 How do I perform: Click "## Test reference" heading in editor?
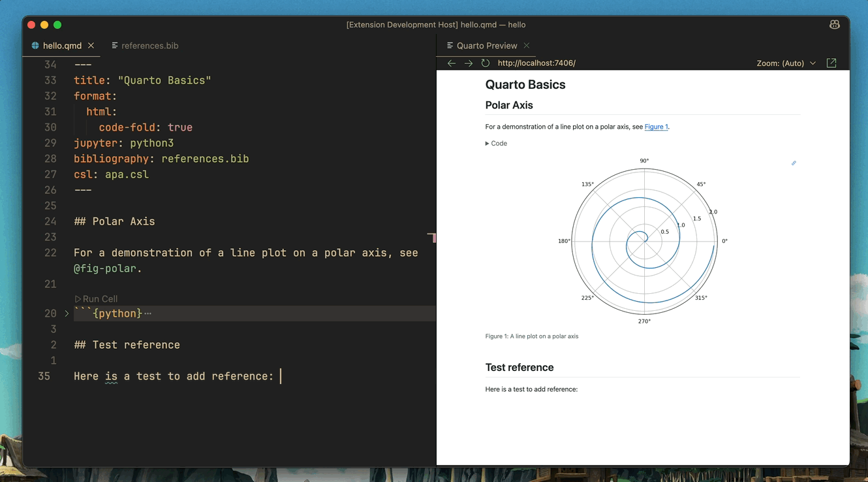[x=127, y=345]
